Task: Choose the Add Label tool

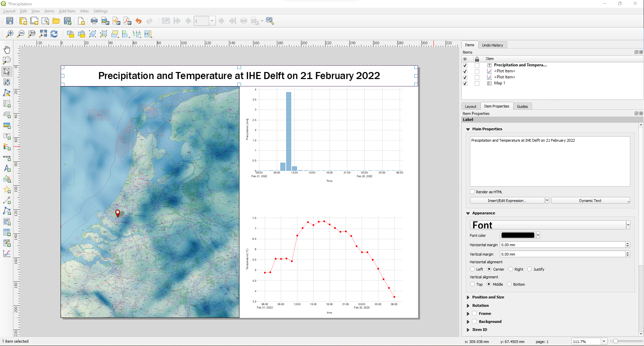Action: click(7, 136)
